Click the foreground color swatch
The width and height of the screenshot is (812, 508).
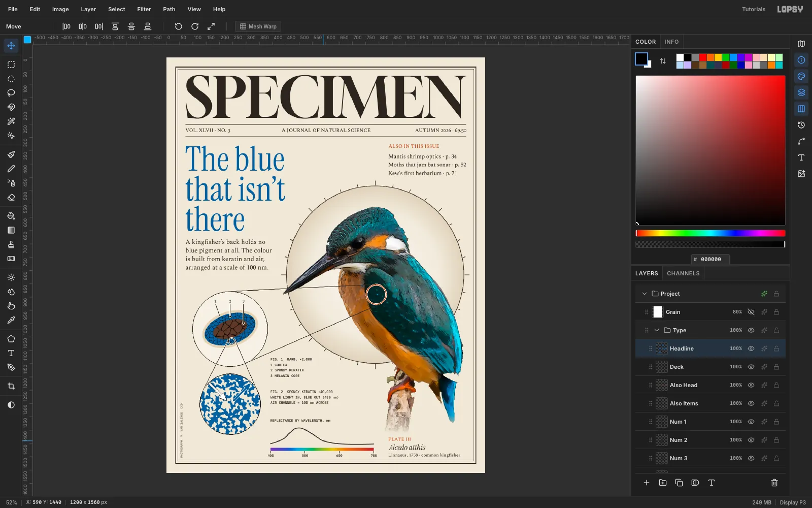(641, 59)
